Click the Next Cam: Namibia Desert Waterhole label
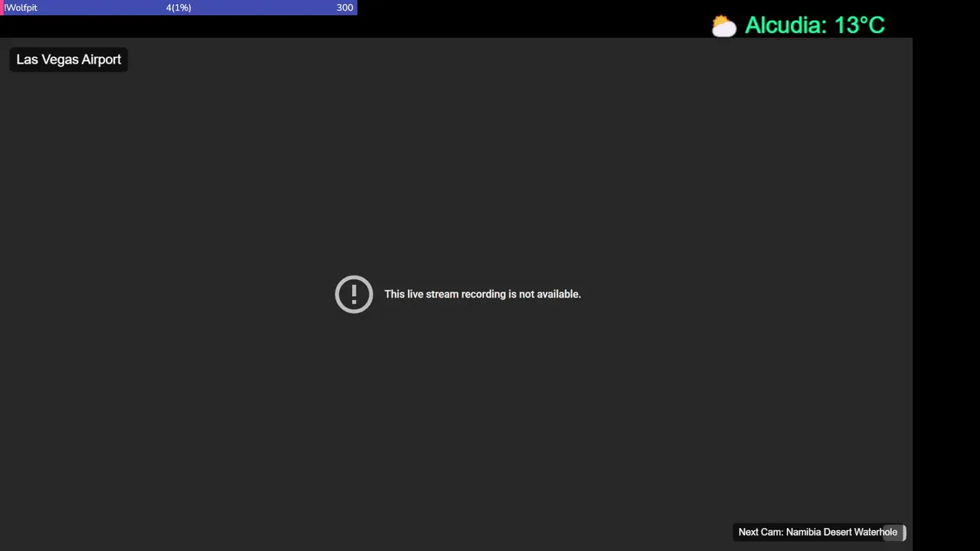The image size is (980, 551). (818, 532)
